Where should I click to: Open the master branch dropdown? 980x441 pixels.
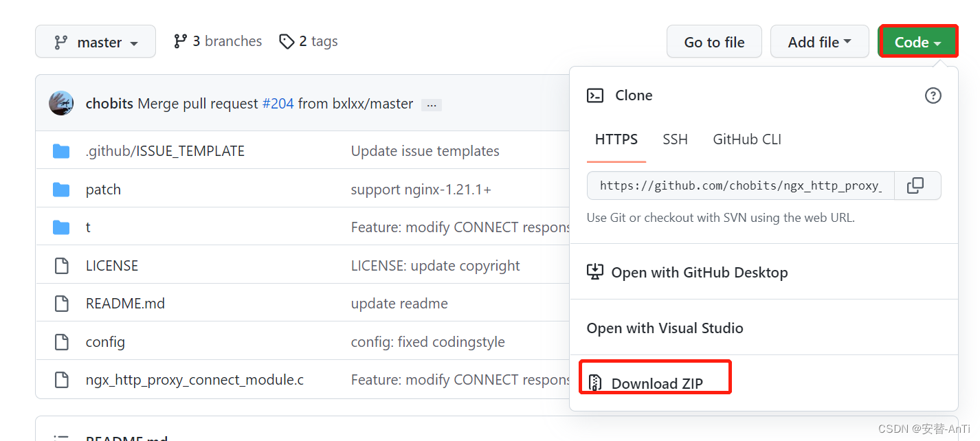(96, 42)
